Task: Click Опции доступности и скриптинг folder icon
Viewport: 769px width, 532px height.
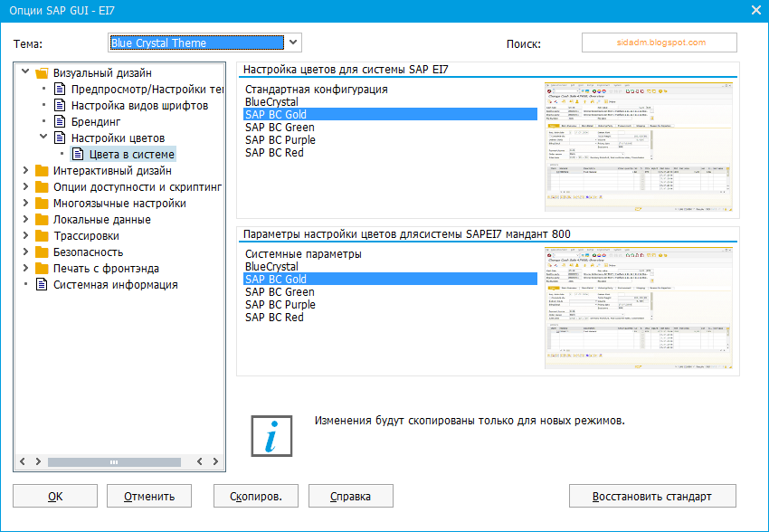Action: tap(43, 186)
